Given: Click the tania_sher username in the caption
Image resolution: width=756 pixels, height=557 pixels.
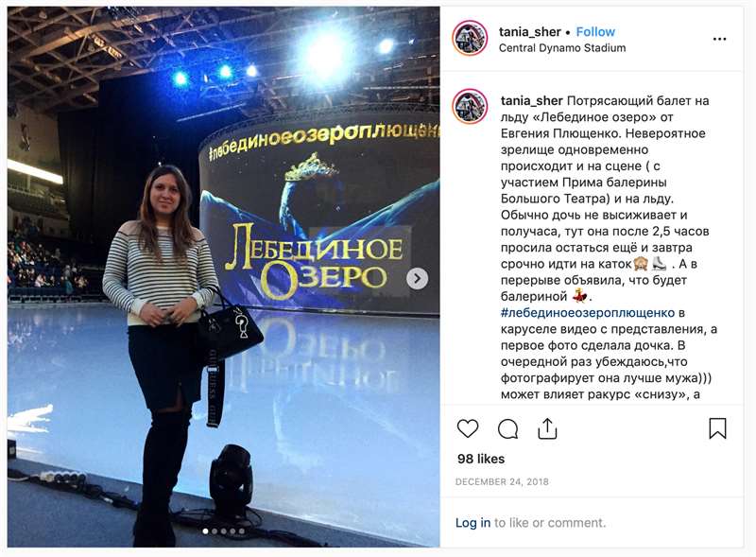Looking at the screenshot, I should click(532, 101).
